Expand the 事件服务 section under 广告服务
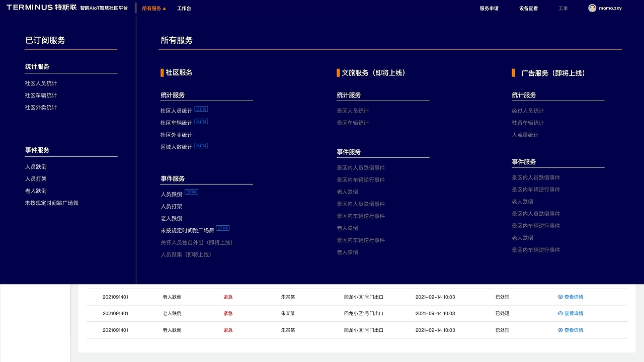The width and height of the screenshot is (644, 362). click(x=523, y=161)
